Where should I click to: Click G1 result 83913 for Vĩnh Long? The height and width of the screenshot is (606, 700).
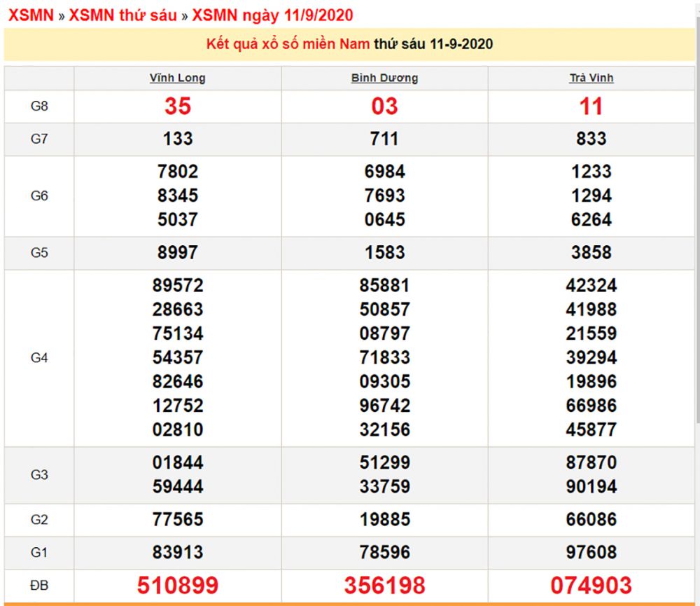point(177,552)
